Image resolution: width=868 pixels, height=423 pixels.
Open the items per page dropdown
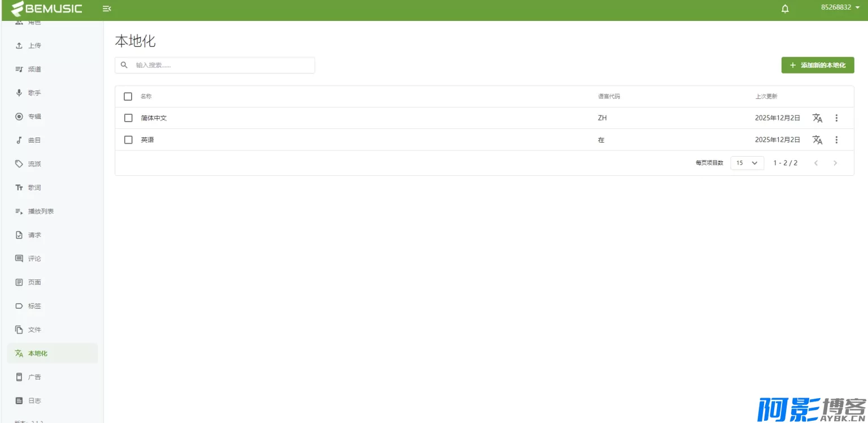(x=747, y=163)
